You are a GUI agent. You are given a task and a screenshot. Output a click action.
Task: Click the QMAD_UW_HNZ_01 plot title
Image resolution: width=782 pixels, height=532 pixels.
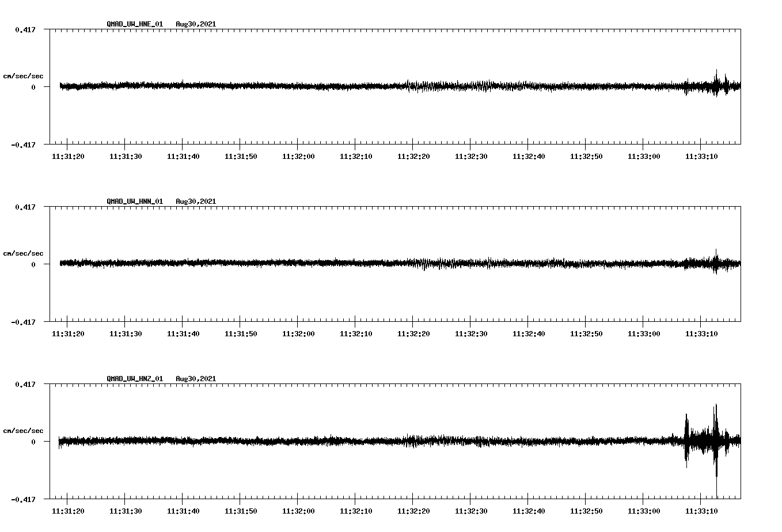click(x=135, y=379)
